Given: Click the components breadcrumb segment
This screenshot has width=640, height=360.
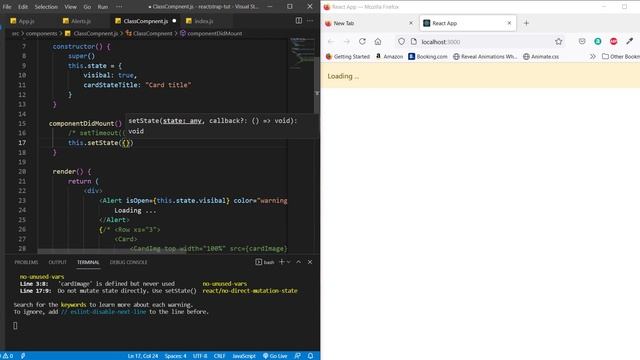Looking at the screenshot, I should point(41,33).
